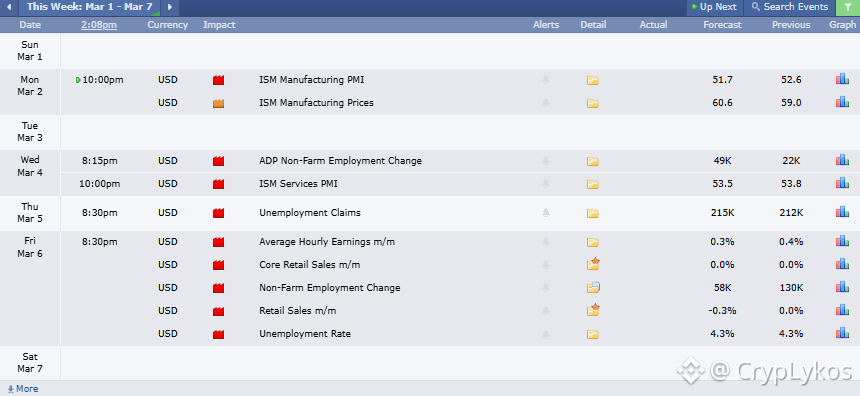
Task: Select the Non-Farm Employment Change event name
Action: (330, 287)
